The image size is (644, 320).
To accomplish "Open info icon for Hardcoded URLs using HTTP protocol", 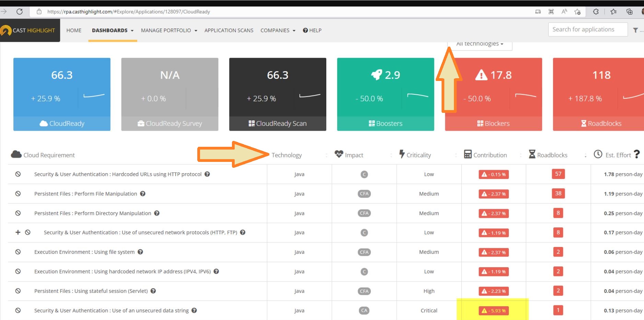I will click(207, 174).
